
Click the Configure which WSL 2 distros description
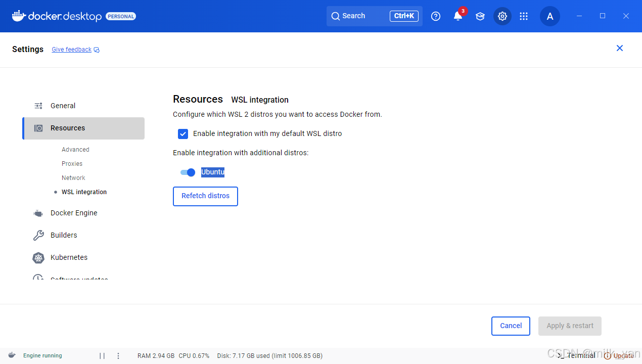[x=278, y=114]
